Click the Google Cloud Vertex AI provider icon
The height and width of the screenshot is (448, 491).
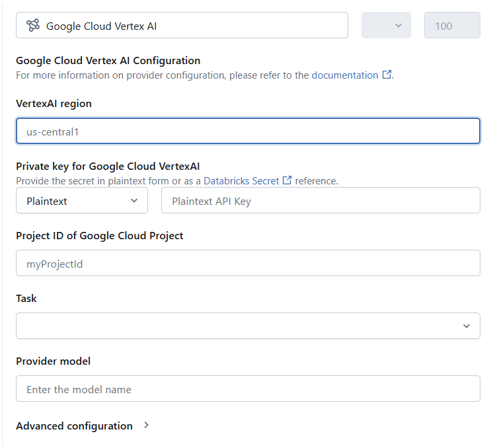(33, 25)
